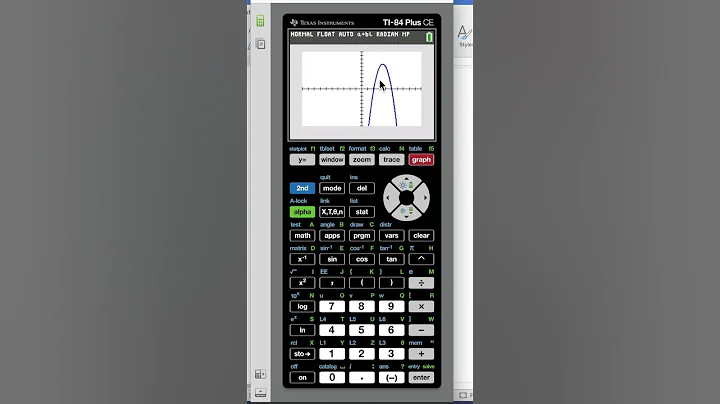
Task: Click the number 1 key
Action: [x=332, y=354]
